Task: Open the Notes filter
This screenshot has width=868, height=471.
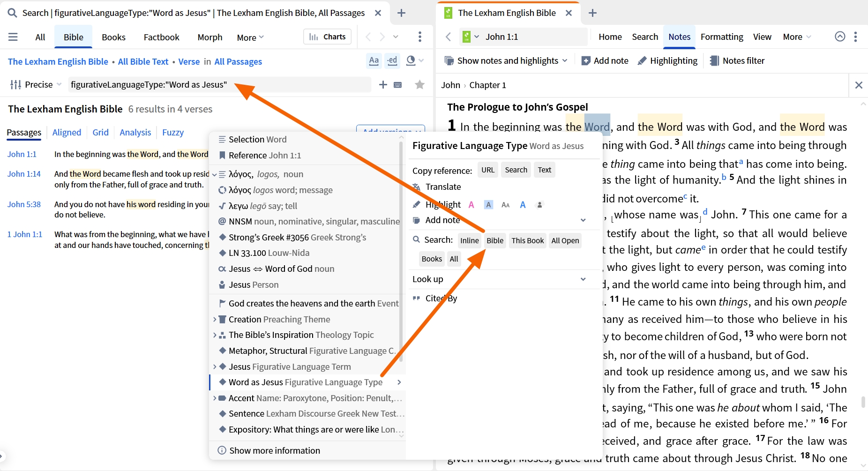Action: [737, 60]
